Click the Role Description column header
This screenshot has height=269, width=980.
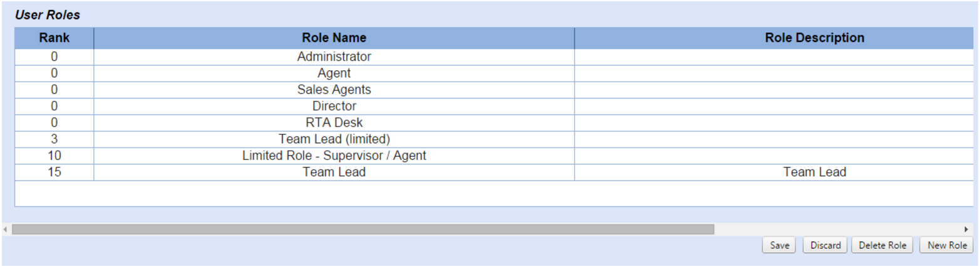[814, 38]
